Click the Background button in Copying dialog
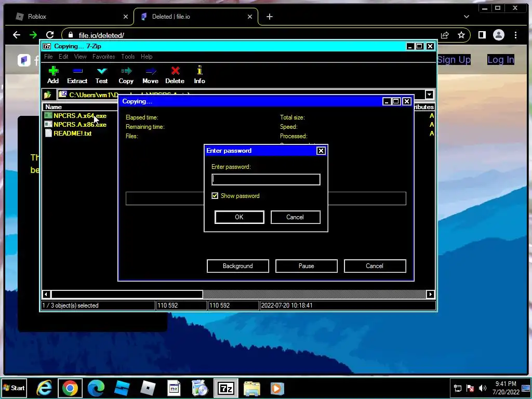 click(238, 266)
